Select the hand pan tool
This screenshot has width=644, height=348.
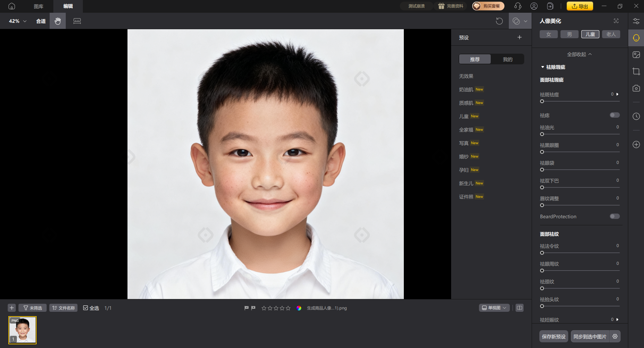(x=58, y=21)
